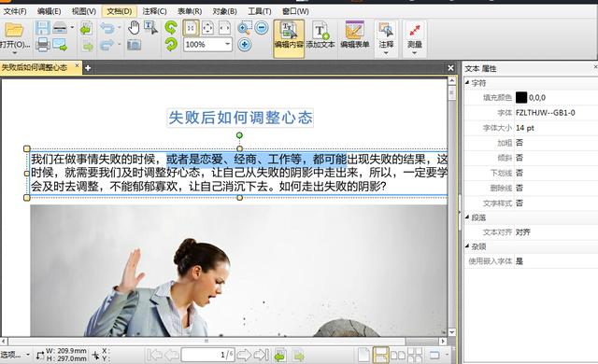Select single page layout icon
The width and height of the screenshot is (598, 364).
coord(363,355)
